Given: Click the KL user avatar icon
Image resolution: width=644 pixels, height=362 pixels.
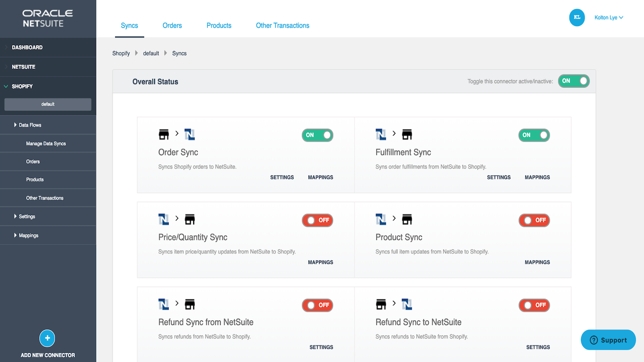Looking at the screenshot, I should point(577,18).
